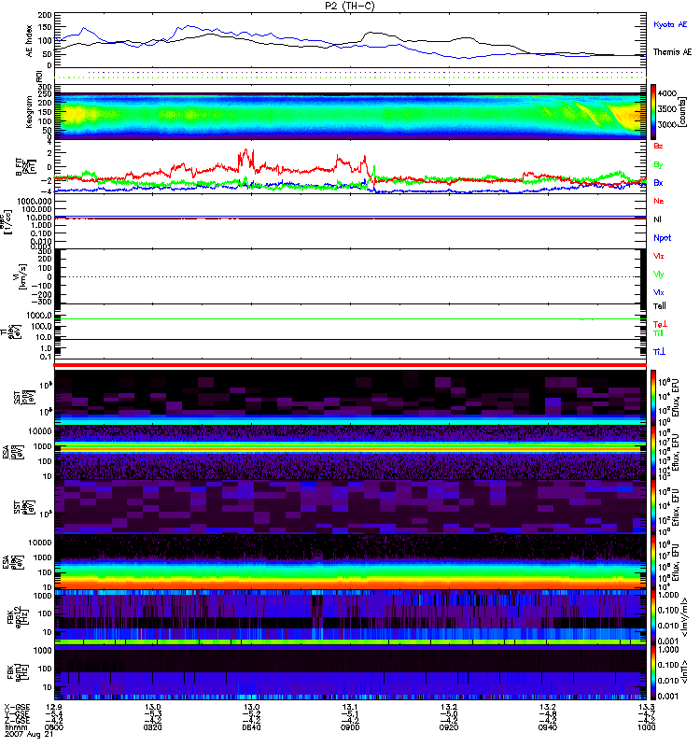Click the plot title P2 (TH-C)
Screen dimensions: 700x747
(x=349, y=6)
